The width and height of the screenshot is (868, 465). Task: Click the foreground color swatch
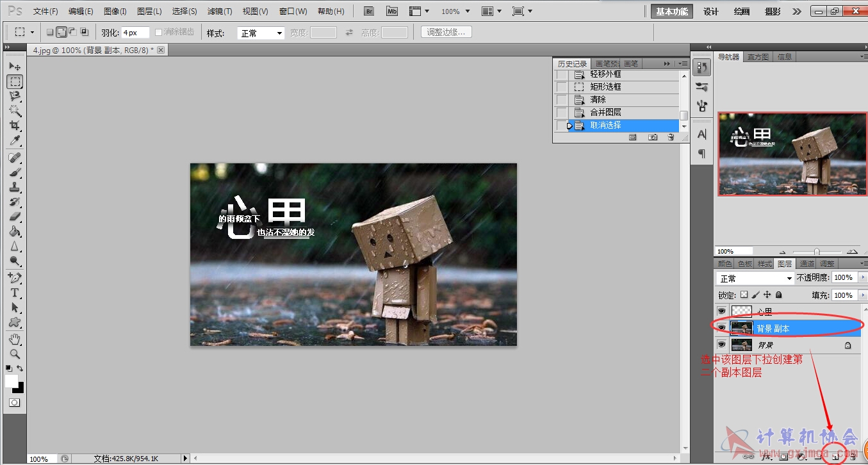[x=12, y=381]
